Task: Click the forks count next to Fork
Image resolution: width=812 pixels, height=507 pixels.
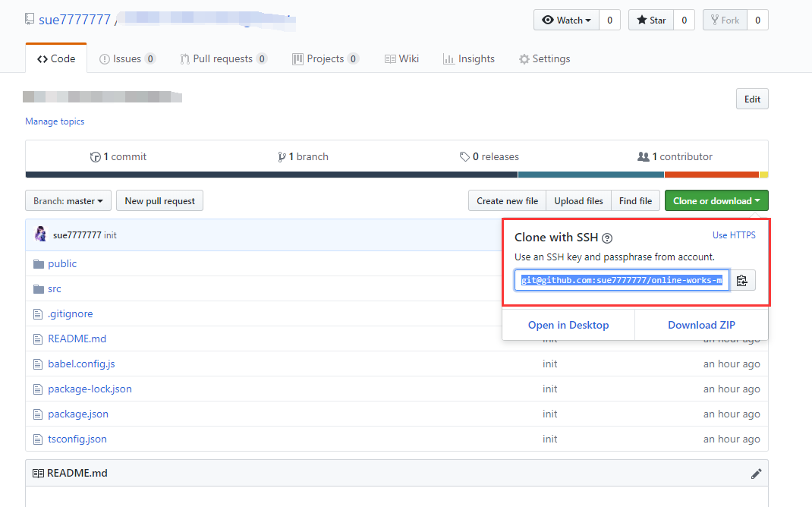Action: coord(757,20)
